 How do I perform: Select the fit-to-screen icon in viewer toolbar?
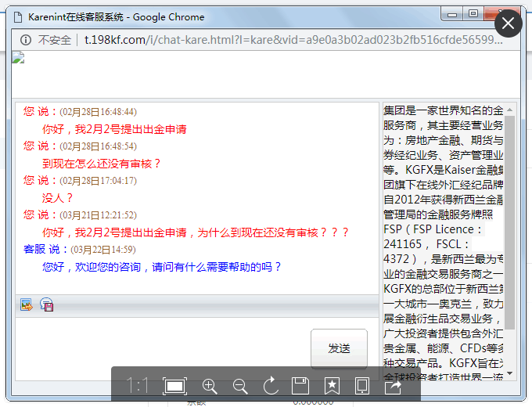pyautogui.click(x=174, y=386)
